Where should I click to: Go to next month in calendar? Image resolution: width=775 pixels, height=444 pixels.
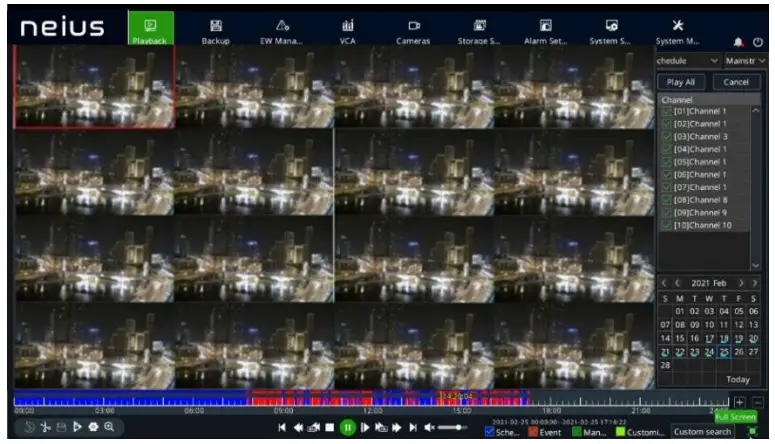point(741,283)
